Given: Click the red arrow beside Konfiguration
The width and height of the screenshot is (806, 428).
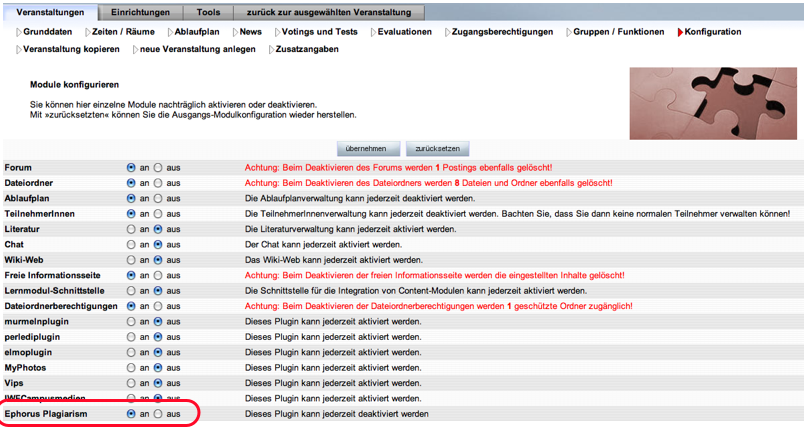Looking at the screenshot, I should 680,32.
